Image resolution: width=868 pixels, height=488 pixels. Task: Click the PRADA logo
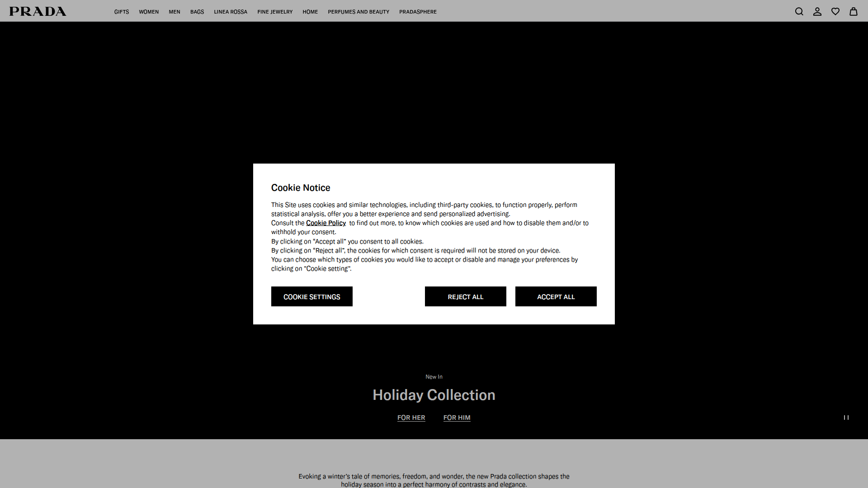coord(38,11)
